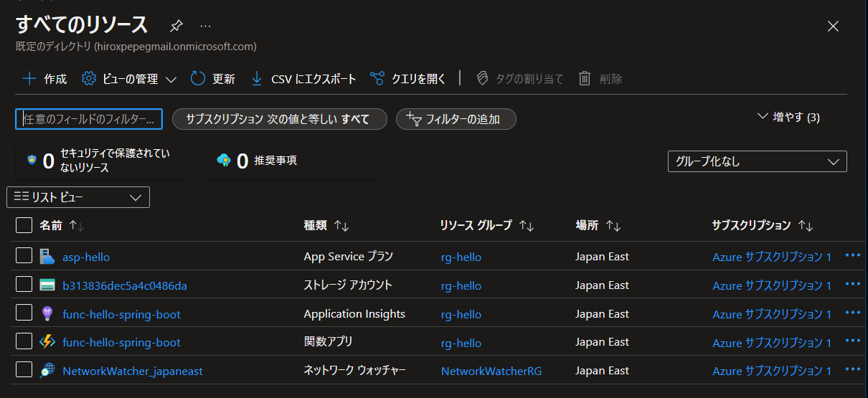Click the function app lightning icon
The image size is (868, 398).
(47, 342)
